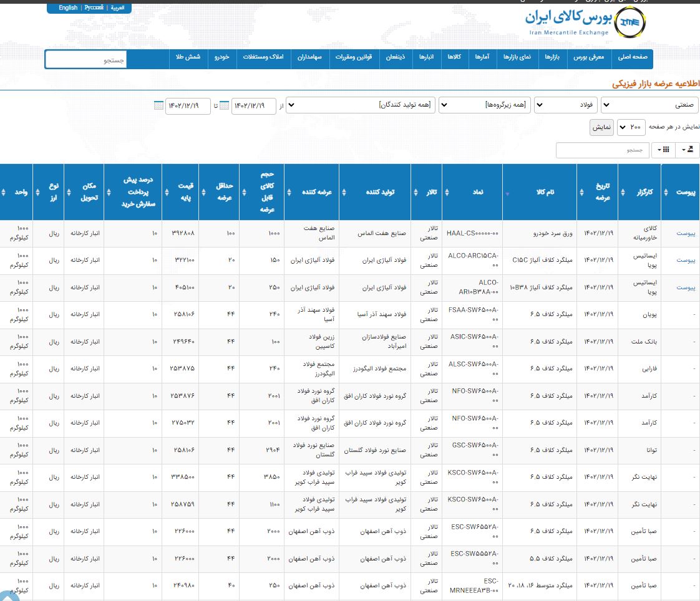Open پیوست link for ورق سرد خودرو row
This screenshot has width=700, height=601.
click(686, 233)
